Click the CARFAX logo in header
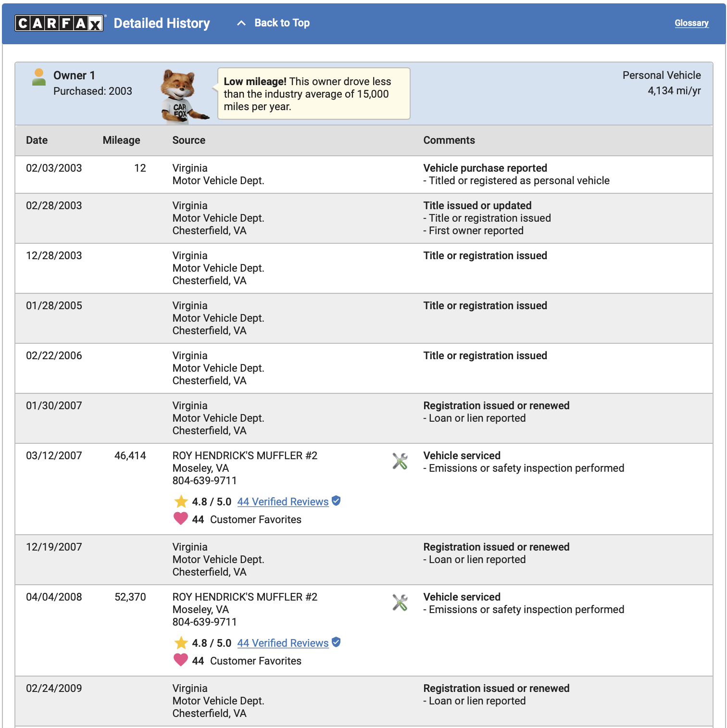The image size is (727, 728). (x=59, y=23)
